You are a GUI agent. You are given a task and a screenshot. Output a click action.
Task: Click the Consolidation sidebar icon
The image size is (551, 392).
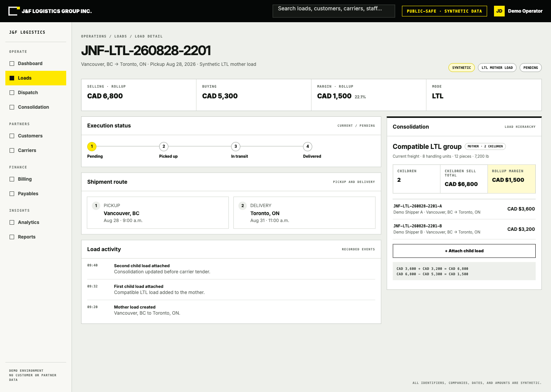[x=12, y=107]
